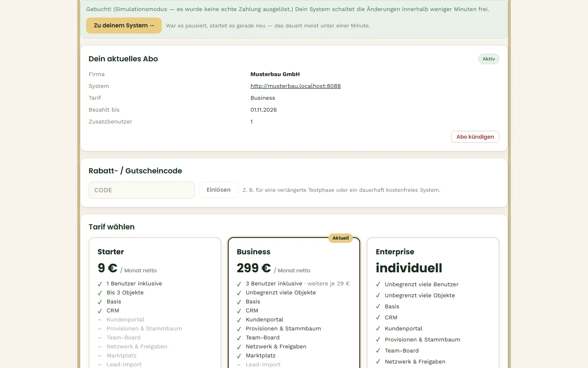Click checkmark beside Business 'Provisionen & Stammbaum'
The image size is (588, 368).
point(239,329)
